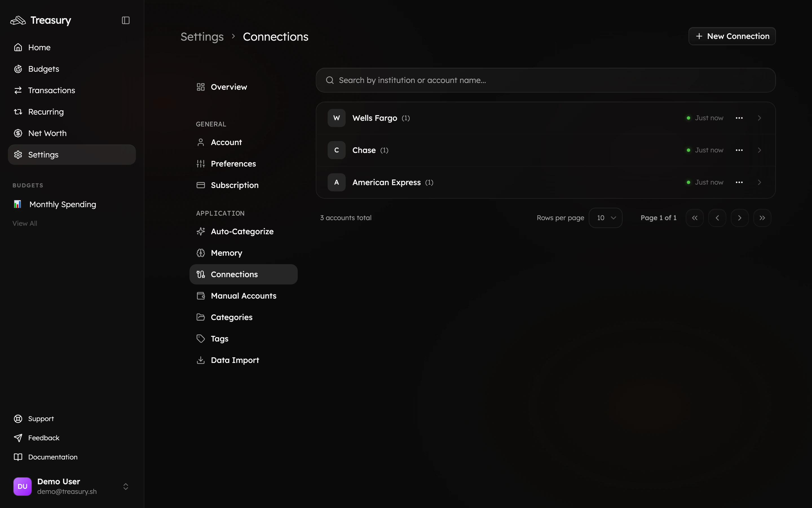Go to last page button
The height and width of the screenshot is (508, 812).
click(762, 218)
